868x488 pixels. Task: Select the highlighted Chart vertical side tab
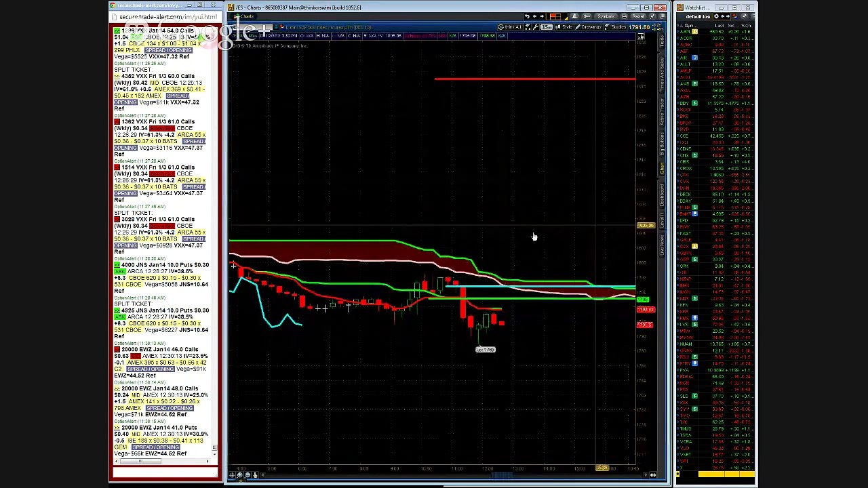(661, 168)
